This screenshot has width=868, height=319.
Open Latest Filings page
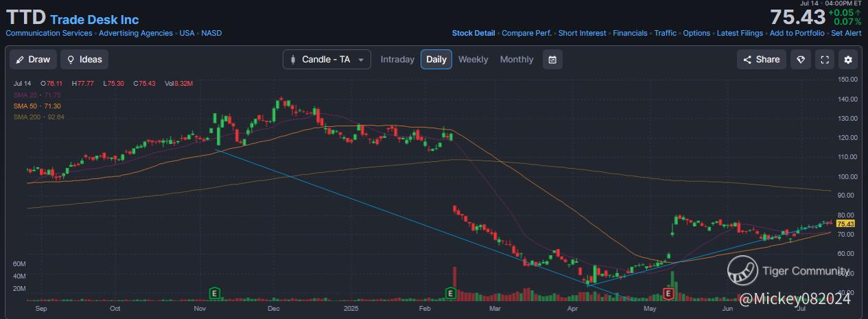tap(740, 33)
